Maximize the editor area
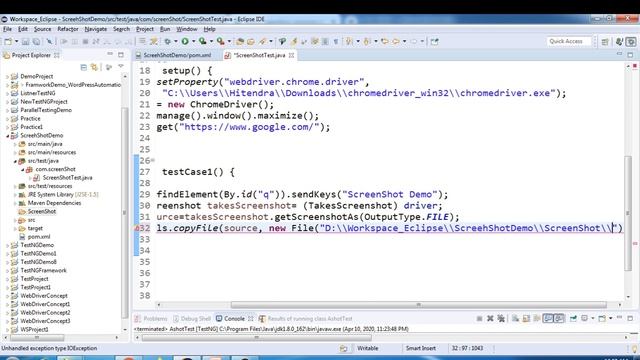Viewport: 640px width, 360px height. point(630,54)
